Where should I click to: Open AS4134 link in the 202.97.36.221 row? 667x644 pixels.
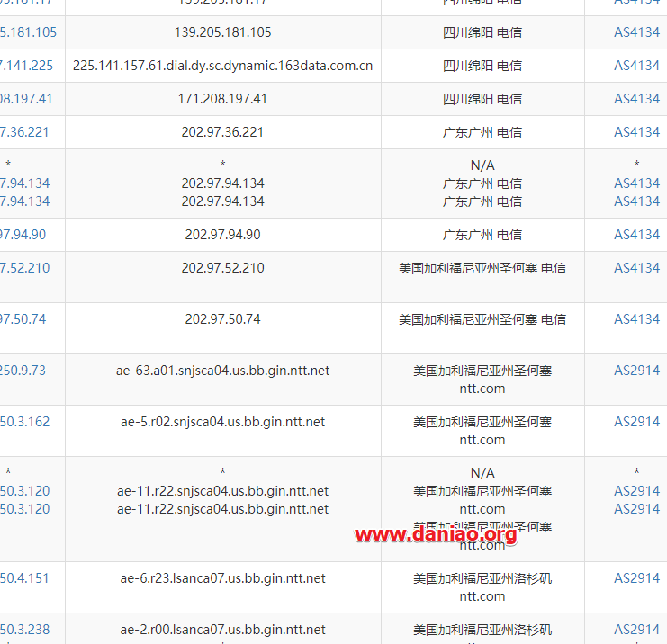click(x=636, y=132)
